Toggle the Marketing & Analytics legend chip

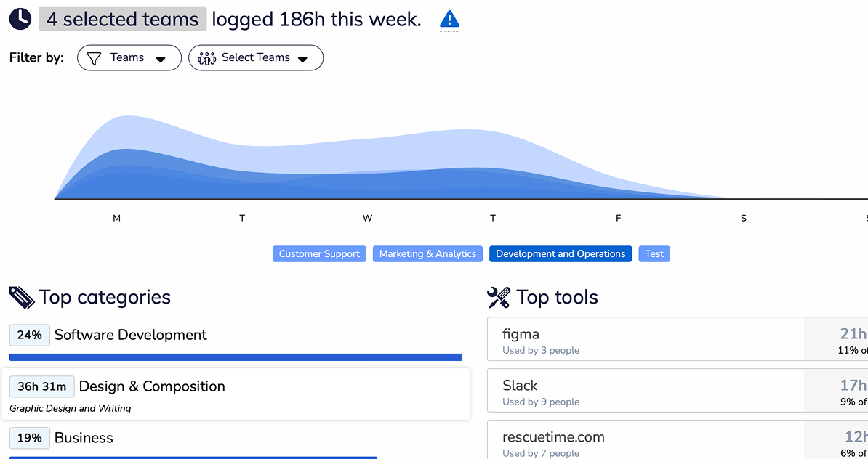point(427,254)
